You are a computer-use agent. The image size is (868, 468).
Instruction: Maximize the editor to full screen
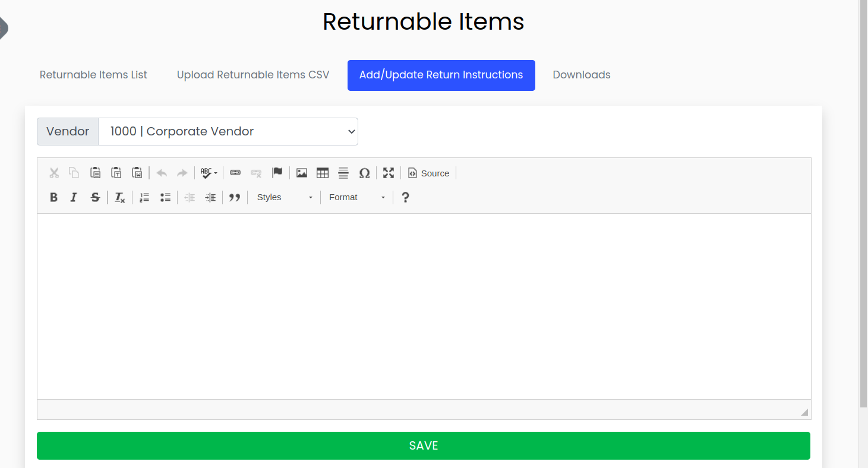[388, 173]
